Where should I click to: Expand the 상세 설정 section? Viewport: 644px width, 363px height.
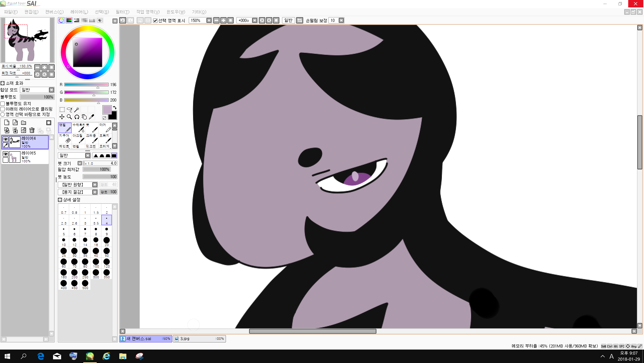(60, 200)
